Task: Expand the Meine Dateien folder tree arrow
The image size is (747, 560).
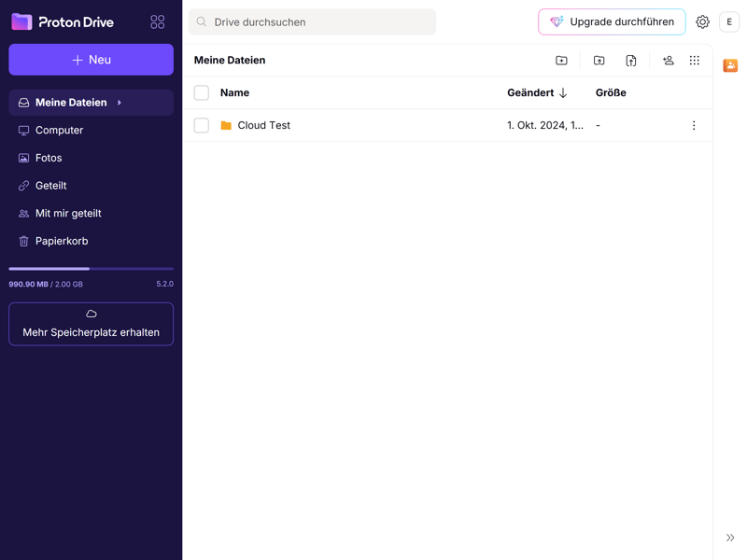Action: (120, 103)
